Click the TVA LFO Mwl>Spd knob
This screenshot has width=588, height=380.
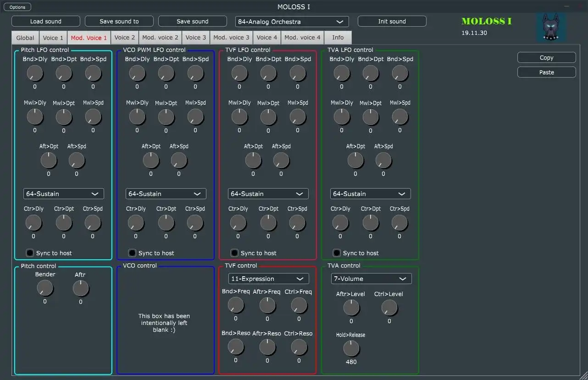point(400,117)
